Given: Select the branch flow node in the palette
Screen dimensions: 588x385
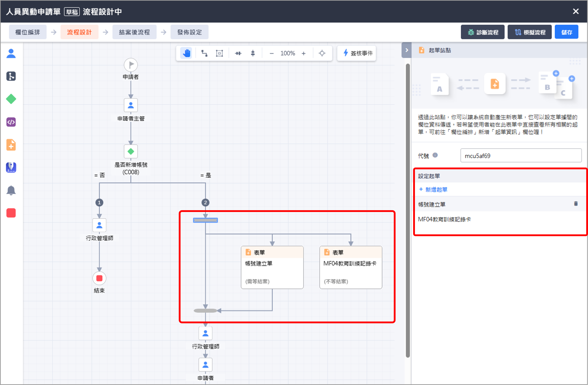Looking at the screenshot, I should pos(11,76).
